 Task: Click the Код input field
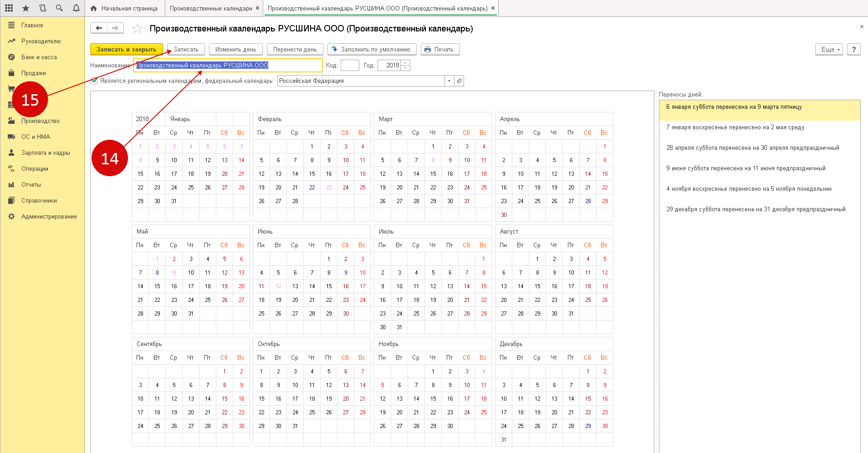(350, 66)
